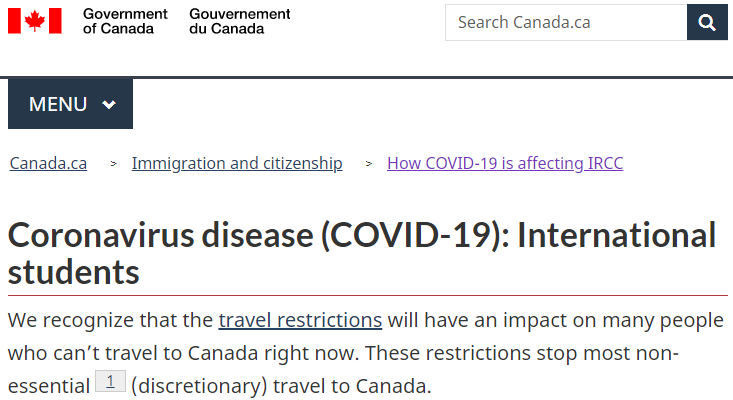The width and height of the screenshot is (733, 400).
Task: Expand the MENU chevron arrow
Action: tap(109, 105)
